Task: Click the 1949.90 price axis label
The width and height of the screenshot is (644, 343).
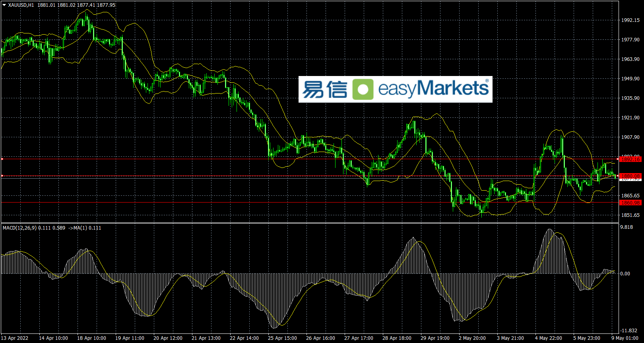Action: (630, 79)
